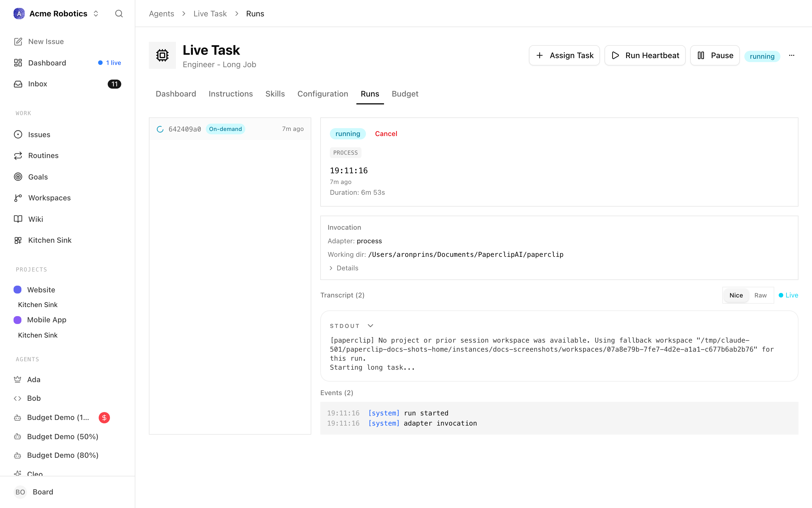The height and width of the screenshot is (508, 812).
Task: Open the search magnifier icon
Action: pos(119,14)
